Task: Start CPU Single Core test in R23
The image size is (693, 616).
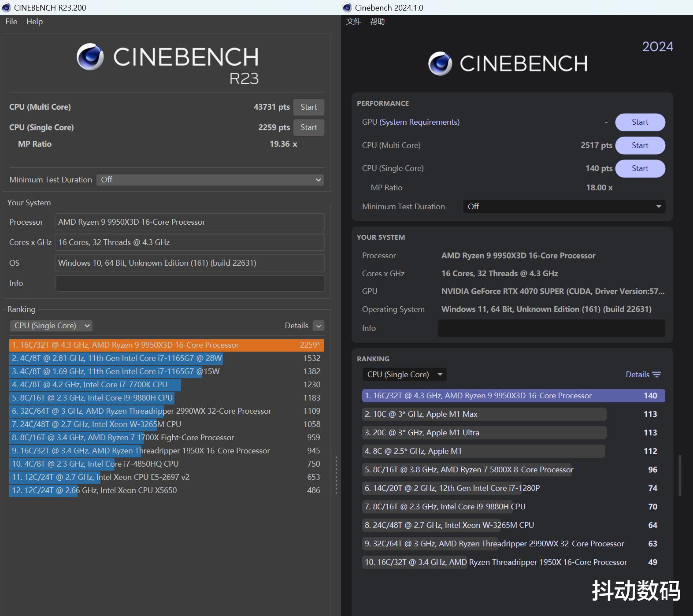Action: [309, 127]
